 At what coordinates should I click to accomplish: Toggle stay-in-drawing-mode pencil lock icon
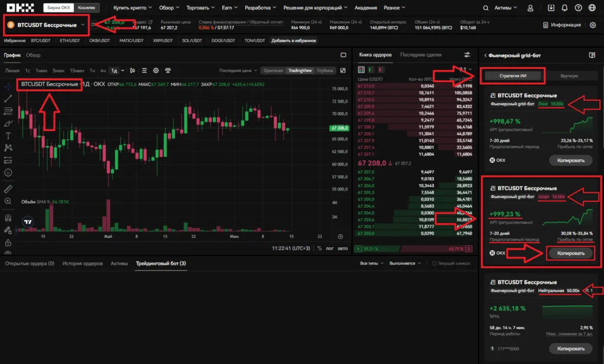click(x=8, y=230)
